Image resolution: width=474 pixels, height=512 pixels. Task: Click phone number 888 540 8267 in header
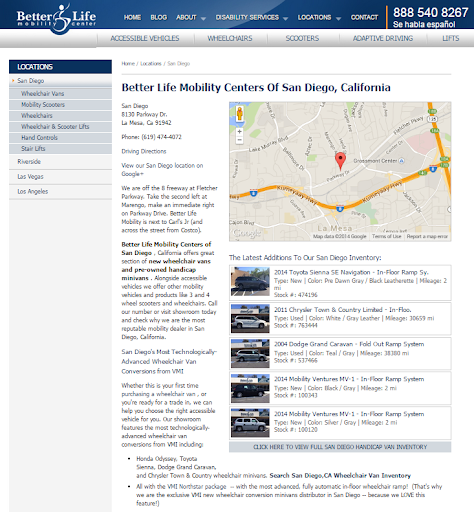point(430,13)
